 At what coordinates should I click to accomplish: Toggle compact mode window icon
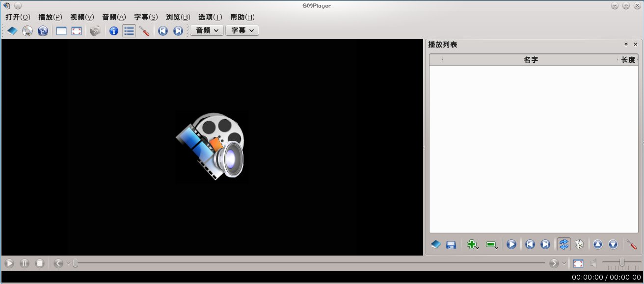click(x=61, y=31)
